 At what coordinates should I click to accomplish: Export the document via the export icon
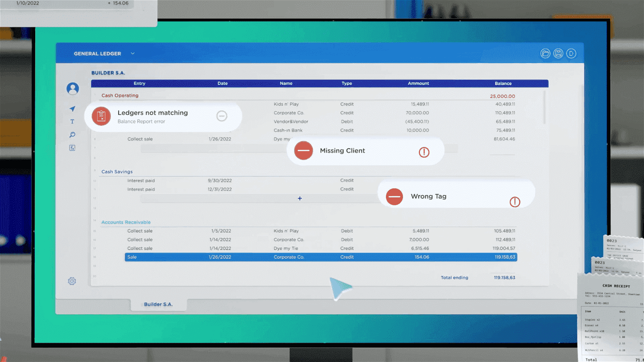point(571,53)
